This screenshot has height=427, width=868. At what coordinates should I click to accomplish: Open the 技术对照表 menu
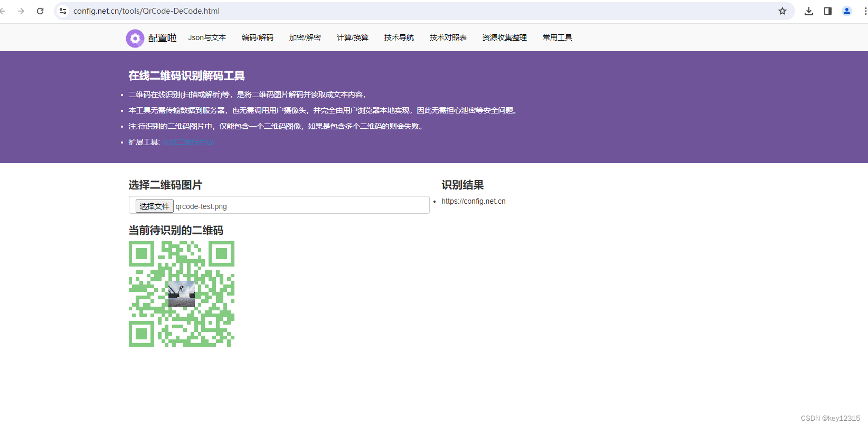coord(448,37)
